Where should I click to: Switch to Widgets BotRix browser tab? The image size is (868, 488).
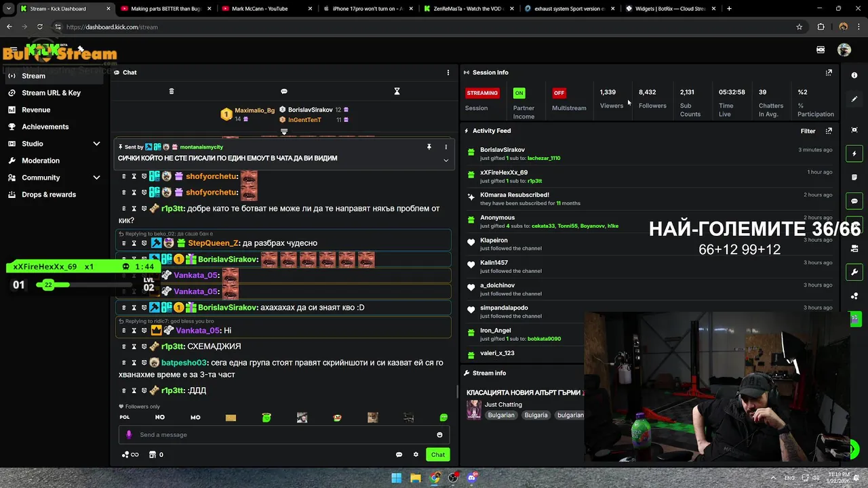tap(671, 9)
